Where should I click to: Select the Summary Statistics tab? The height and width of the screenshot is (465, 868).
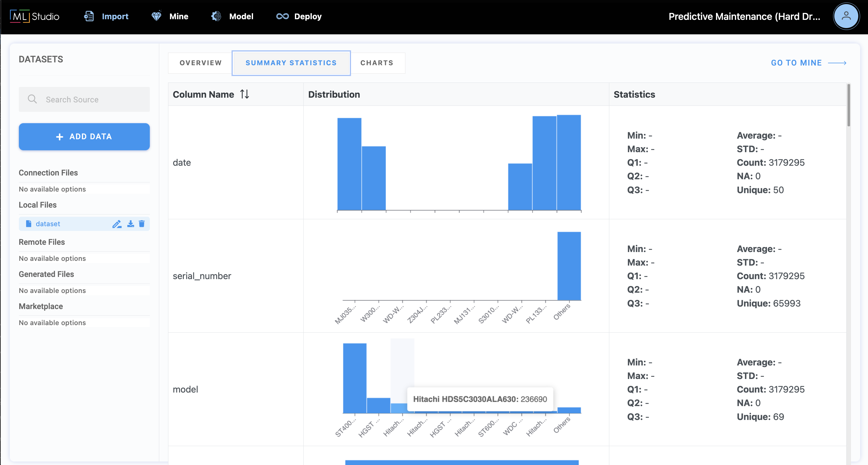point(291,63)
